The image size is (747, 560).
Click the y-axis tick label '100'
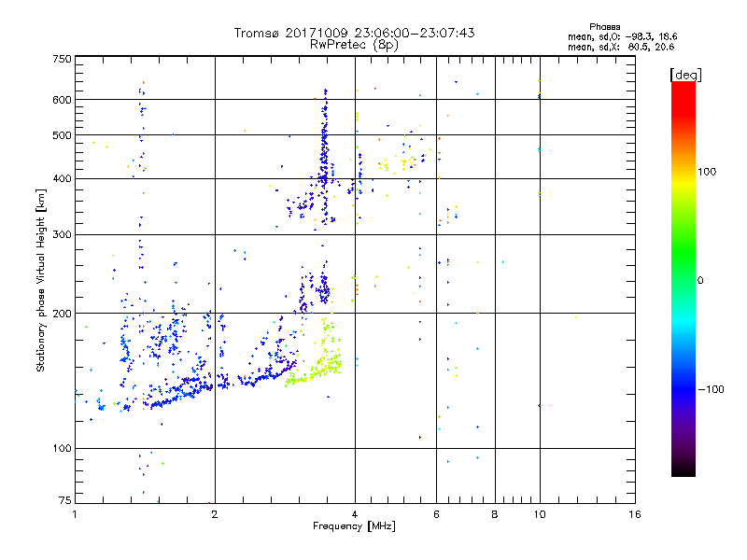[62, 448]
